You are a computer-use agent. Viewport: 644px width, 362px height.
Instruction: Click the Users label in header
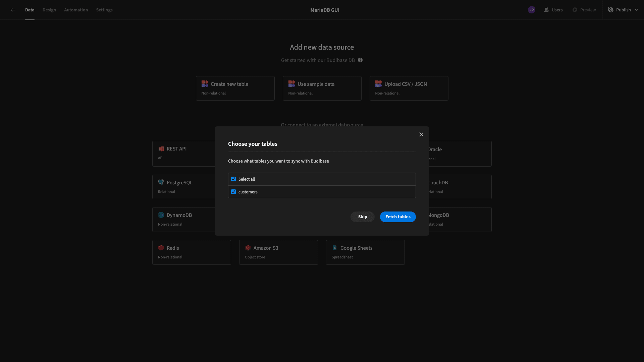click(557, 10)
